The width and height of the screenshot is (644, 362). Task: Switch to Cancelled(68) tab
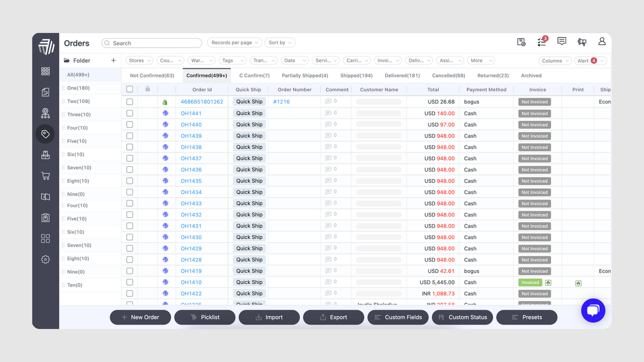point(448,75)
